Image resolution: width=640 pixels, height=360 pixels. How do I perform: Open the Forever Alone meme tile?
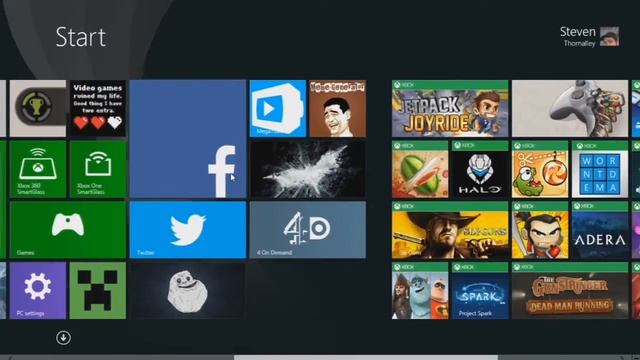pyautogui.click(x=188, y=291)
